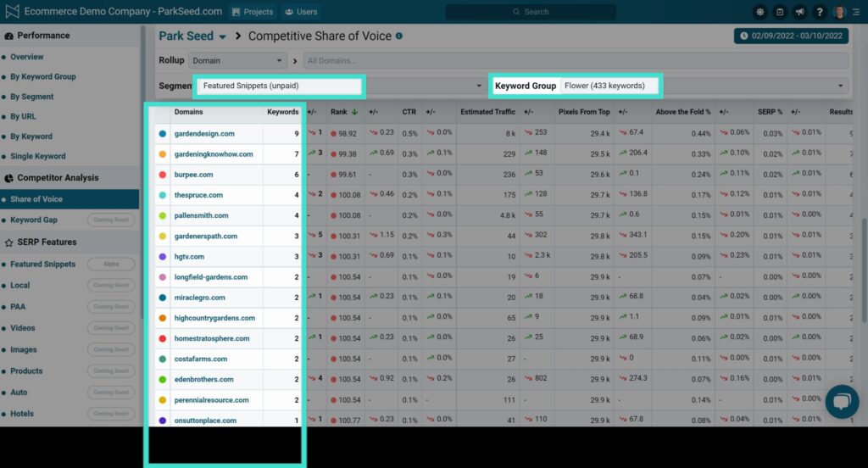Open miraclegro.com domain row
868x468 pixels.
(200, 298)
